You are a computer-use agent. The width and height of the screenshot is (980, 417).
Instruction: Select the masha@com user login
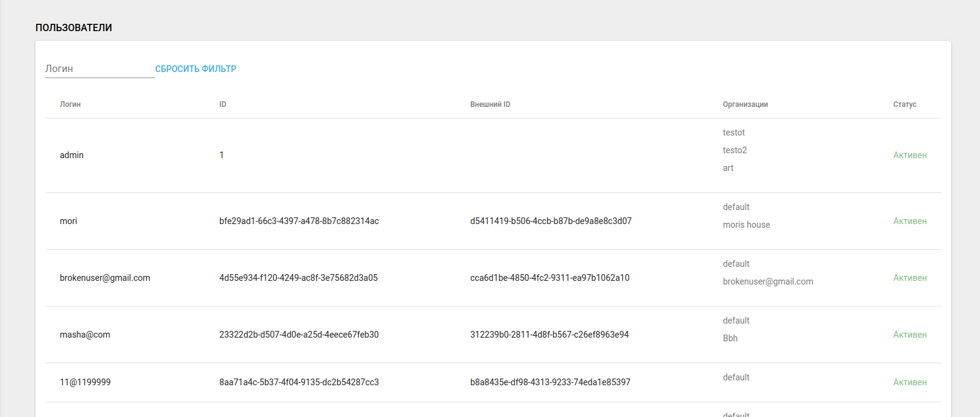(x=85, y=335)
